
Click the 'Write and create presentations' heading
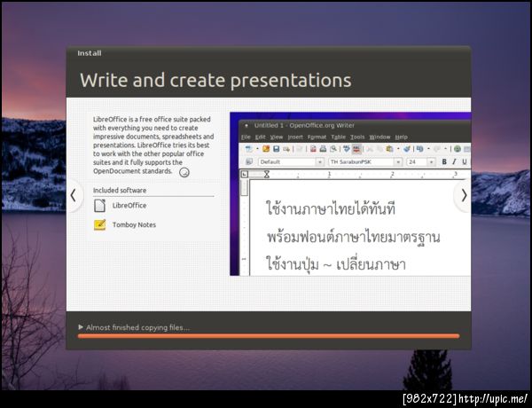215,81
